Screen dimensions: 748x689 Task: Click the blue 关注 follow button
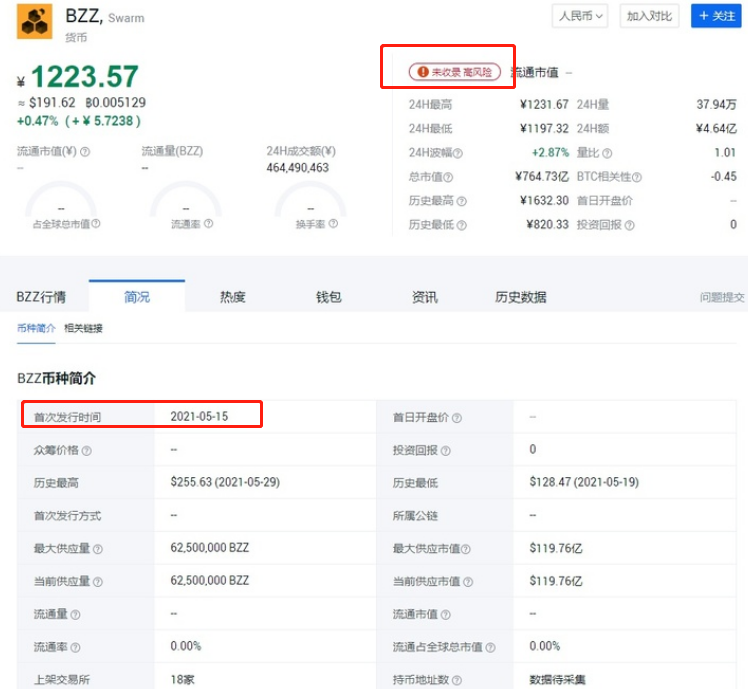click(716, 16)
